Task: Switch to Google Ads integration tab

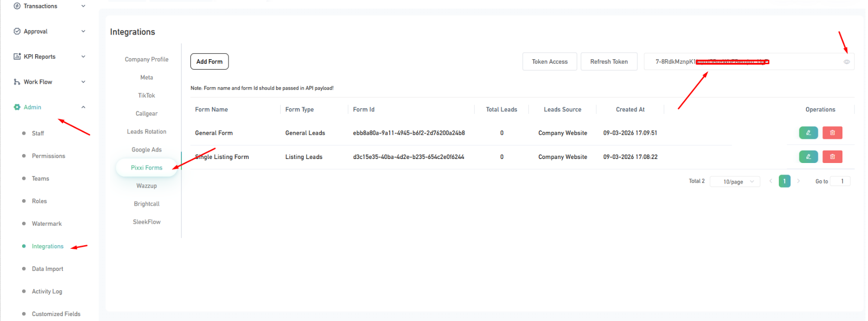Action: coord(146,149)
